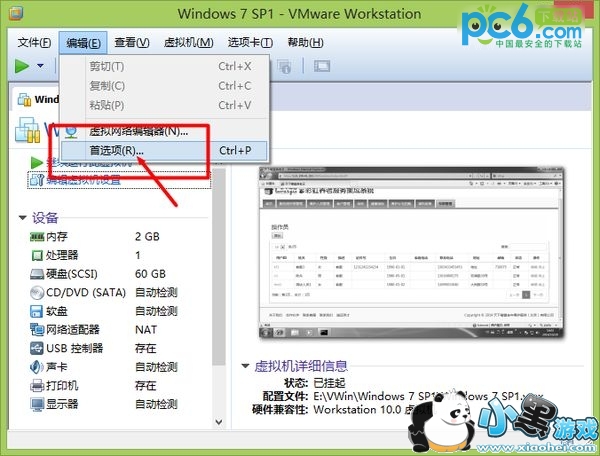
Task: Open the 帮助(H) menu
Action: pos(305,42)
